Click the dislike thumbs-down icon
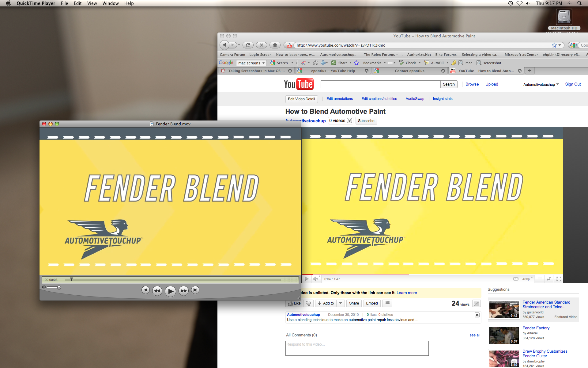588x368 pixels. click(x=308, y=303)
